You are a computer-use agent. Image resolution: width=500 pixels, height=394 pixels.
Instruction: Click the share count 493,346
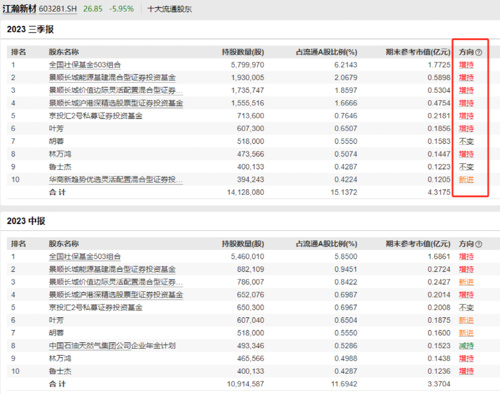pos(250,346)
